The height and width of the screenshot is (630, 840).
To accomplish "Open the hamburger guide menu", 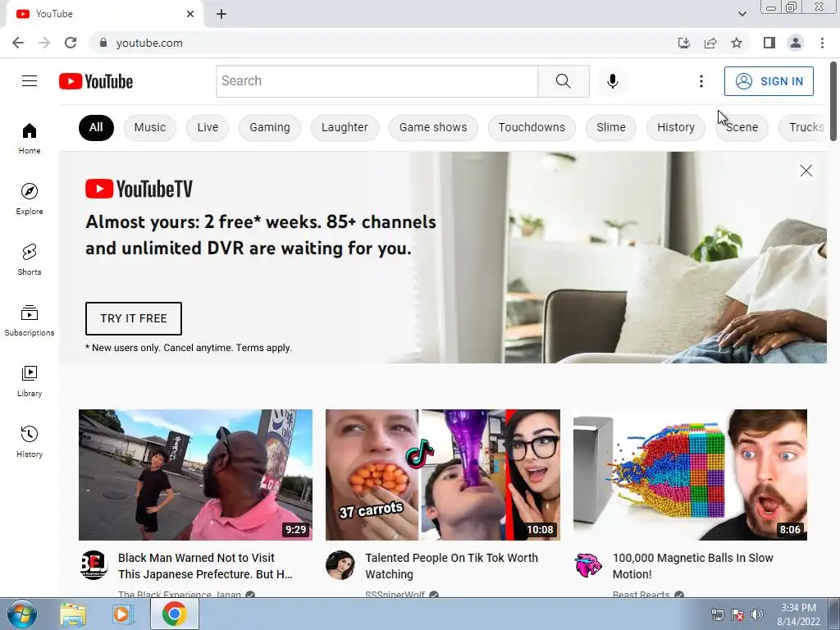I will click(x=30, y=81).
